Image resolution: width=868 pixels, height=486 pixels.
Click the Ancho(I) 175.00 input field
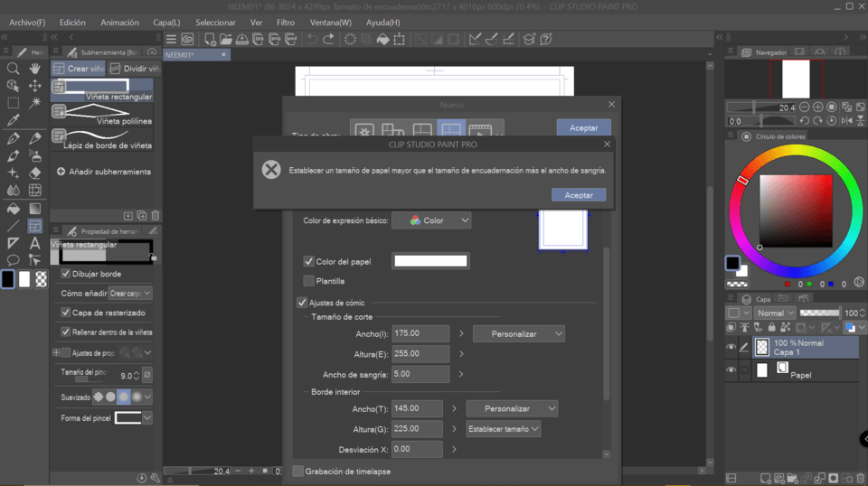(x=420, y=333)
